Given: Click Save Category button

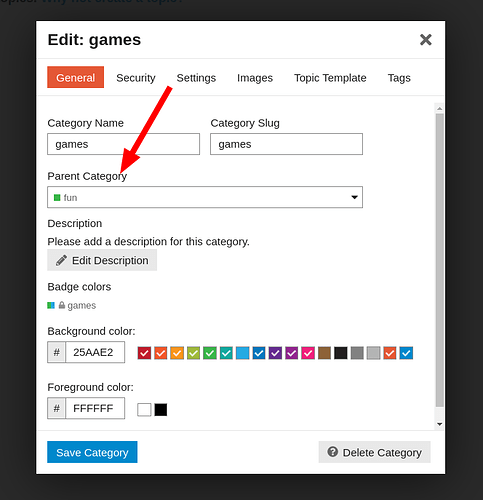Looking at the screenshot, I should 92,452.
